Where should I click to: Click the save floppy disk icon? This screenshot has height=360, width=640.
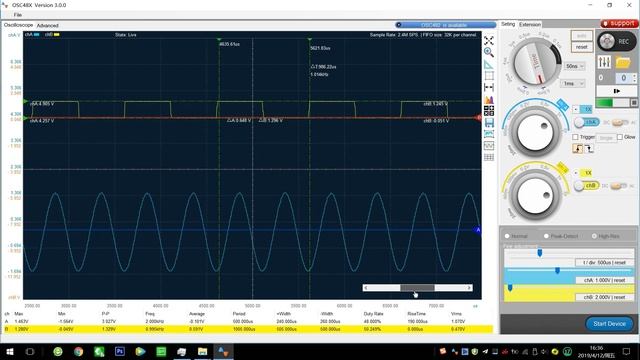tap(489, 122)
